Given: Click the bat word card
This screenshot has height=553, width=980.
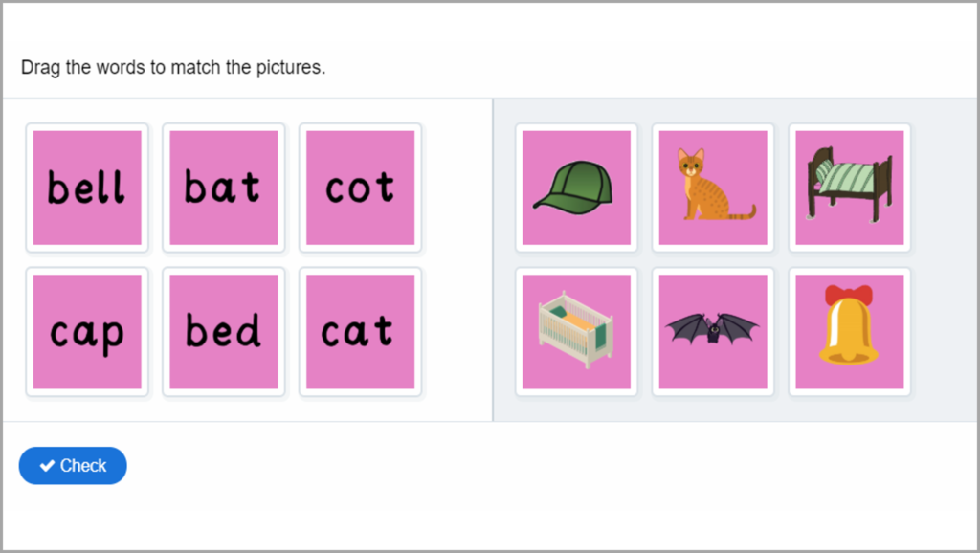Looking at the screenshot, I should (223, 188).
